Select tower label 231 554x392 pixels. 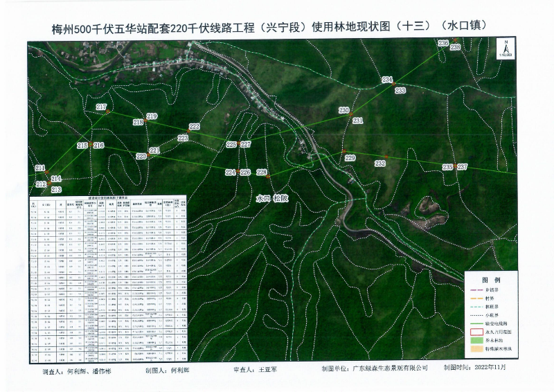(x=357, y=121)
